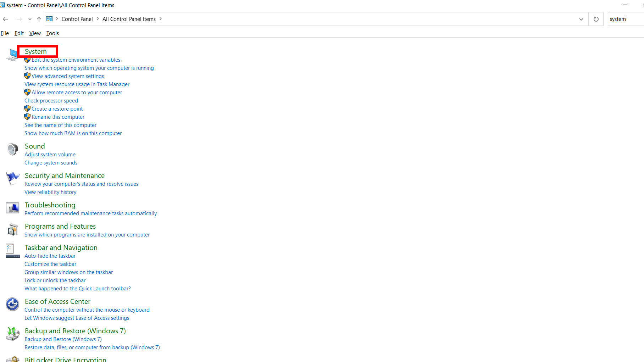Viewport: 644px width, 362px height.
Task: Click Show how much RAM is on this computer
Action: tap(73, 133)
